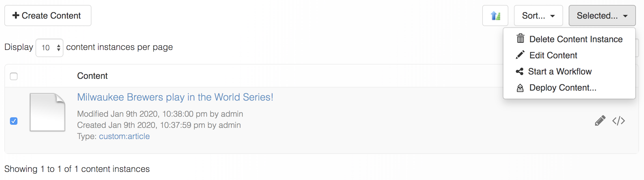Open the per-page display count selector

[49, 47]
